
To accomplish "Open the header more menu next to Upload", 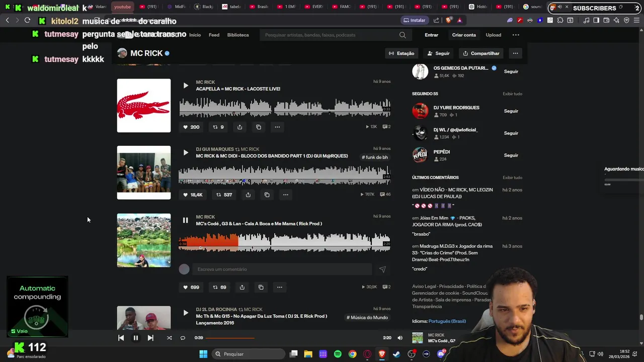I will pos(516,35).
